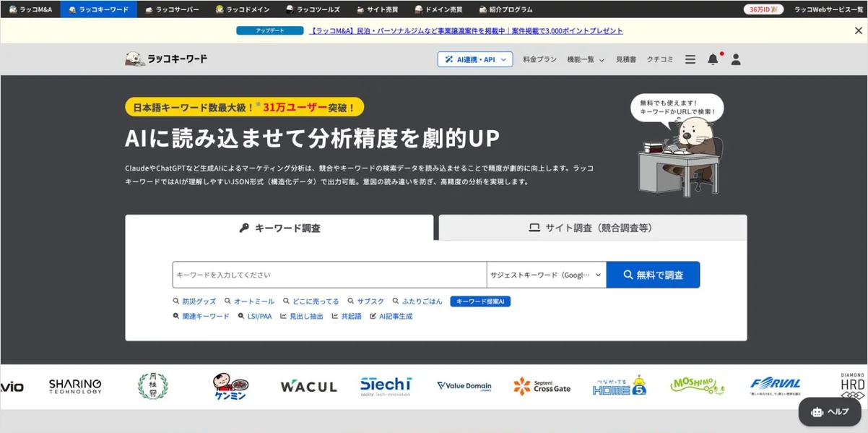Expand the AI連携・API dropdown
This screenshot has height=433, width=868.
(475, 59)
